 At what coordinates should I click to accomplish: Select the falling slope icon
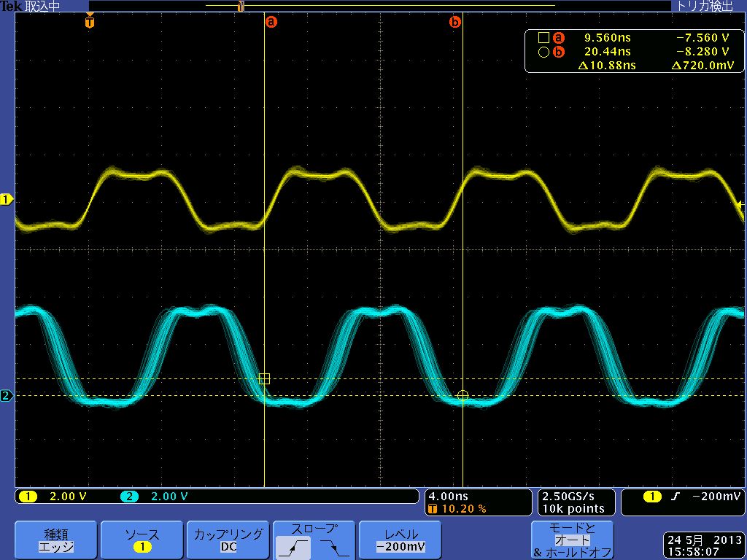pos(333,547)
